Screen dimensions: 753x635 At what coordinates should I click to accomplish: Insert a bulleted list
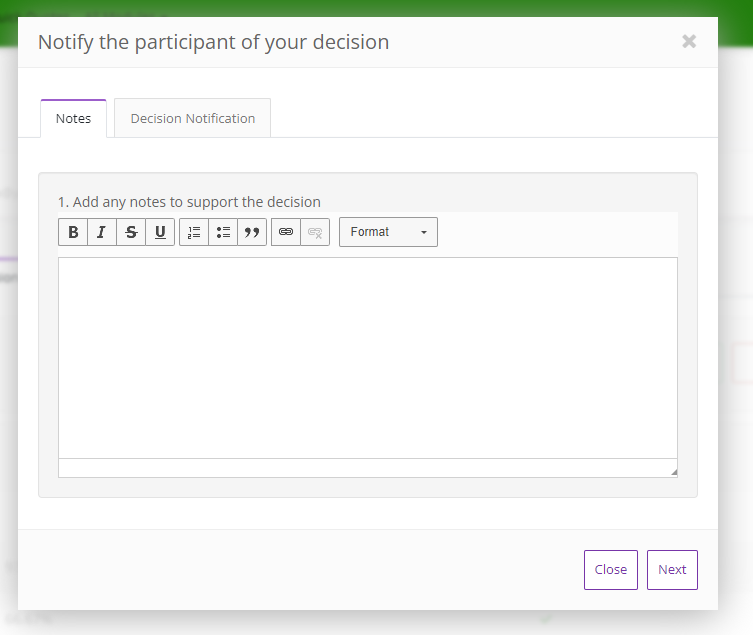coord(223,232)
